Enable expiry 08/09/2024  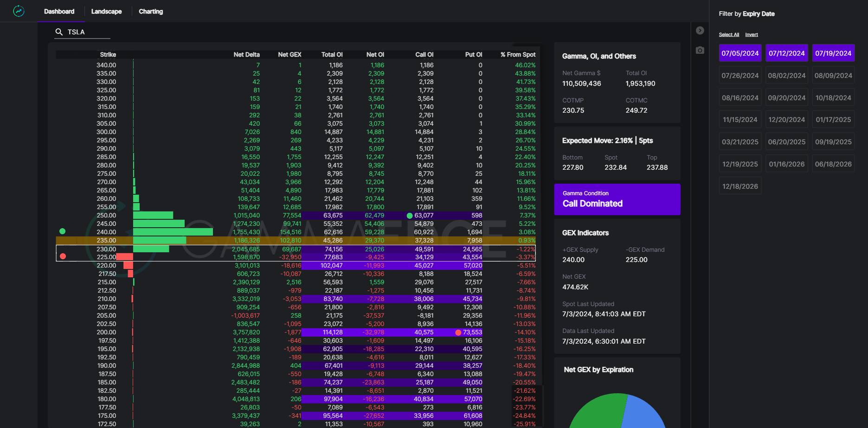(x=833, y=76)
